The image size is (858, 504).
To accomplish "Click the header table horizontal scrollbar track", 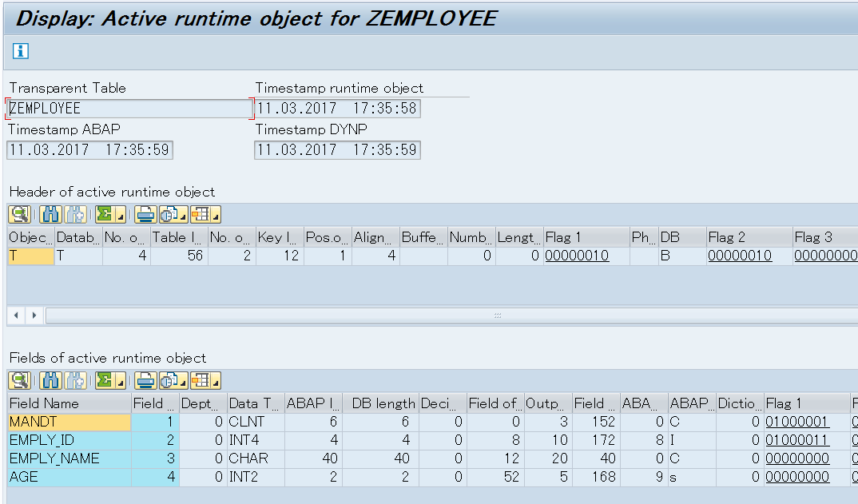I will tap(451, 315).
